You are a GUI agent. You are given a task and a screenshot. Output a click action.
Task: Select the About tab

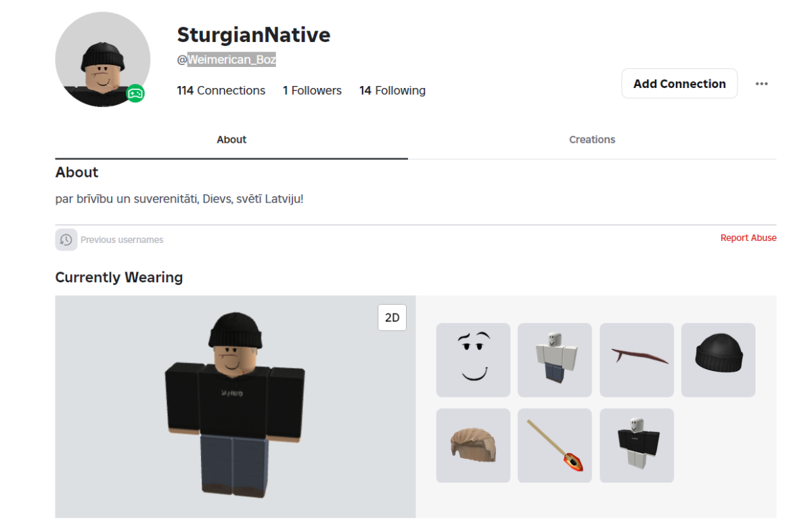tap(231, 139)
